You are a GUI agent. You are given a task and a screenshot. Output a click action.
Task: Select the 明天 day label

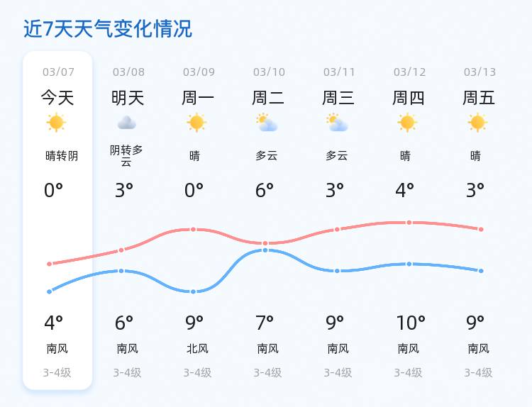tap(128, 98)
